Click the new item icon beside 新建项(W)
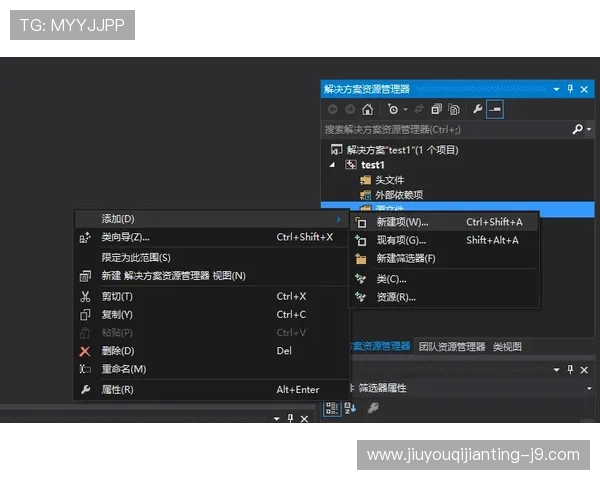 (x=360, y=222)
